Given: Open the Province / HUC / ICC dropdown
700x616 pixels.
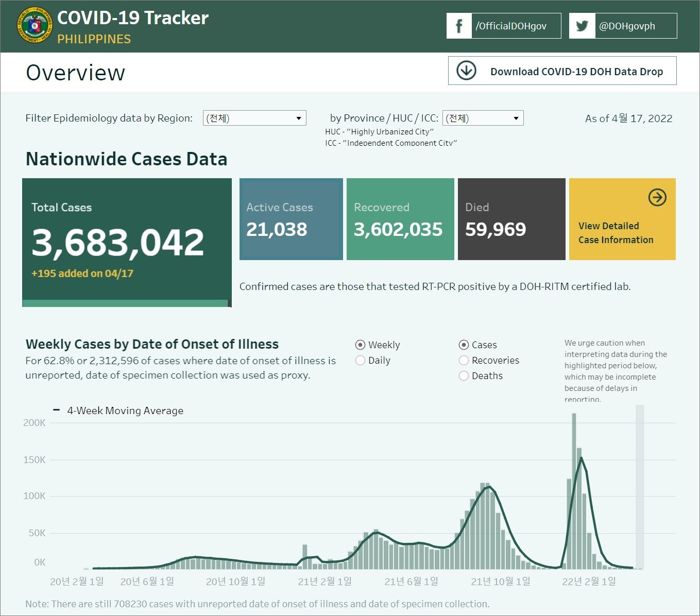Looking at the screenshot, I should point(483,118).
